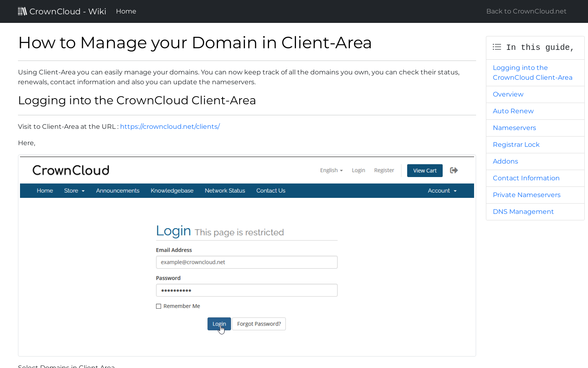
Task: Follow the crowncloud.net/clients/ link
Action: pos(170,126)
